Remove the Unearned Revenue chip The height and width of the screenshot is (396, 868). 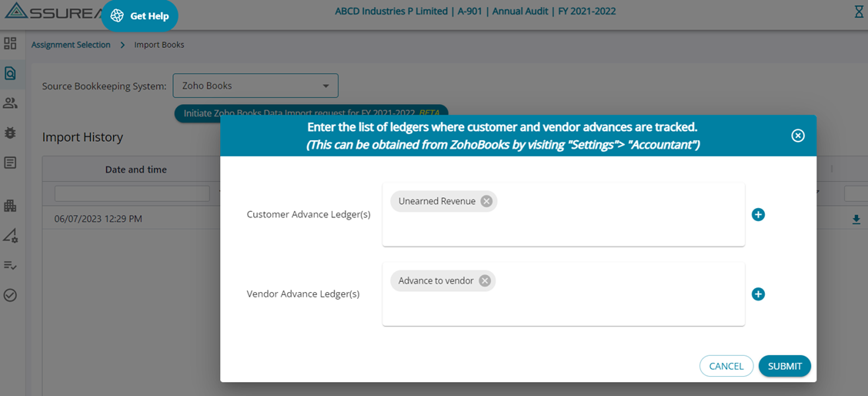tap(486, 201)
